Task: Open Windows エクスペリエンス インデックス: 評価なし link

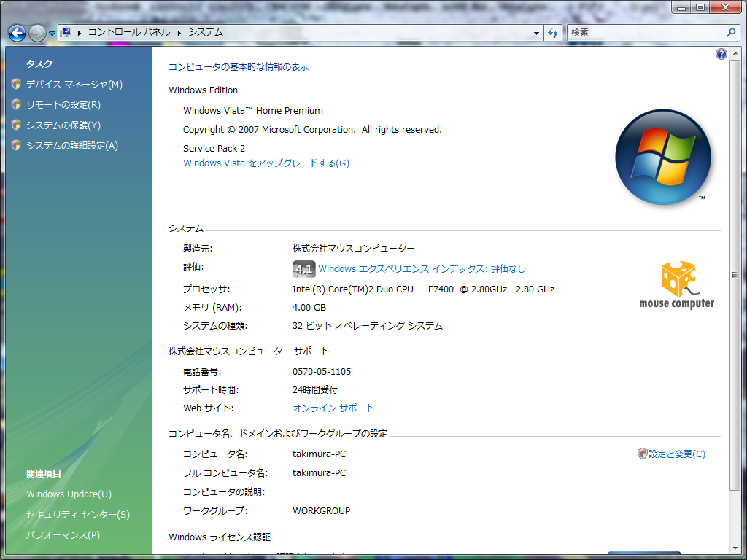Action: [x=422, y=269]
